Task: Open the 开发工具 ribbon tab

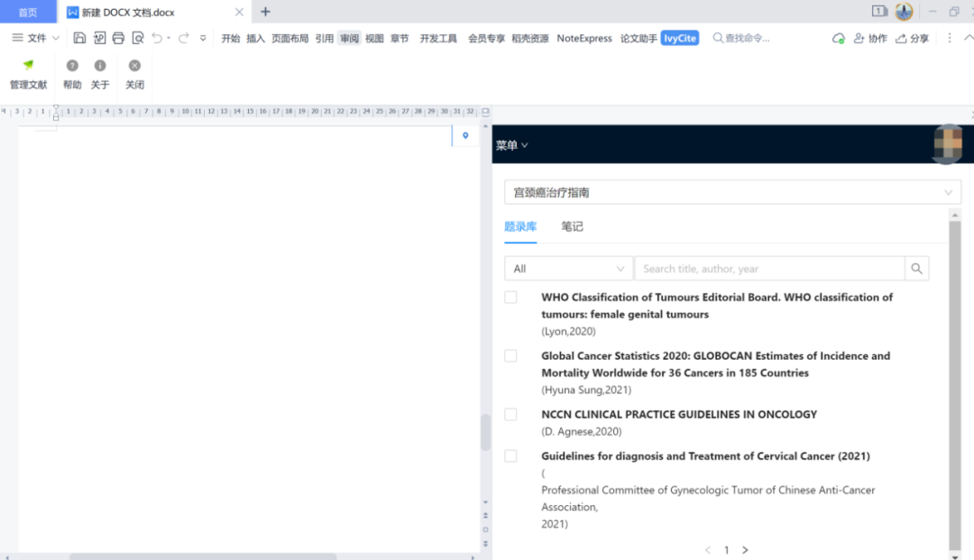Action: coord(438,39)
